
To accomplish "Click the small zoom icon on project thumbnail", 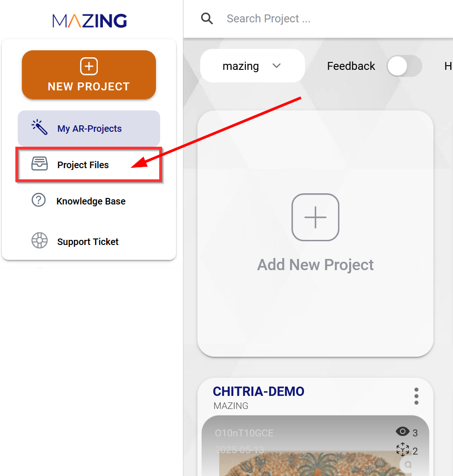I will [x=408, y=464].
